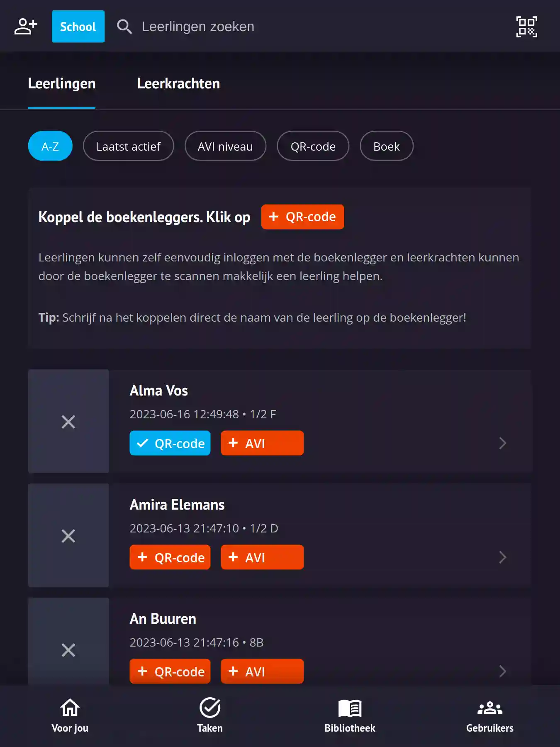Open the Voor jou home icon

[x=69, y=708]
